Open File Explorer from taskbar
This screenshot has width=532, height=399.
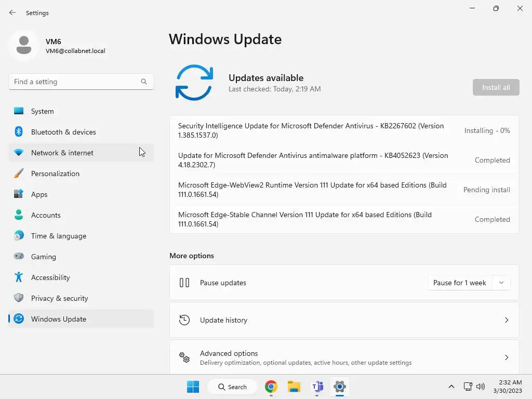294,387
